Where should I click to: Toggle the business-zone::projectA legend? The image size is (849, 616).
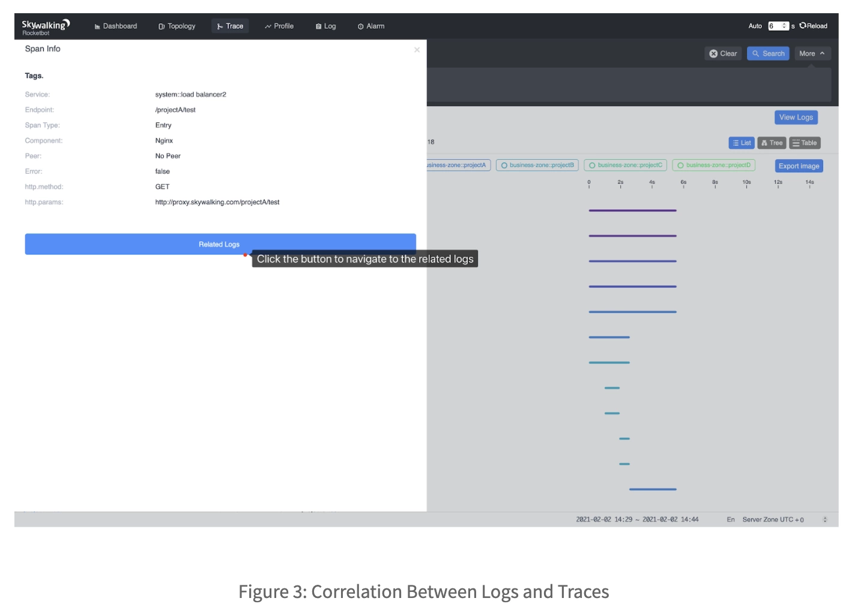pyautogui.click(x=459, y=165)
